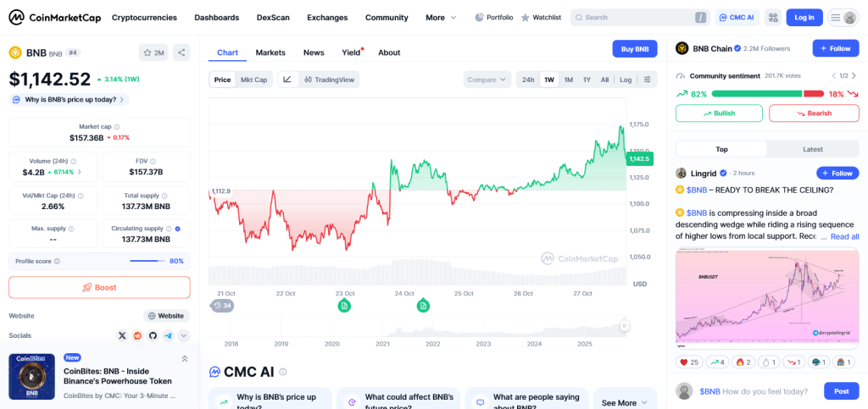Add BNB to watchlist via star button
The image size is (868, 409).
tap(153, 53)
